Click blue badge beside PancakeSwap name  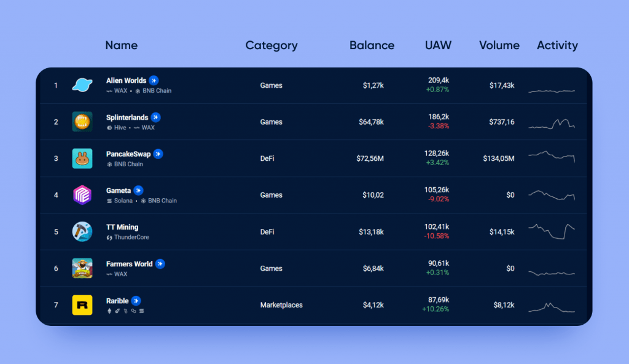tap(158, 154)
